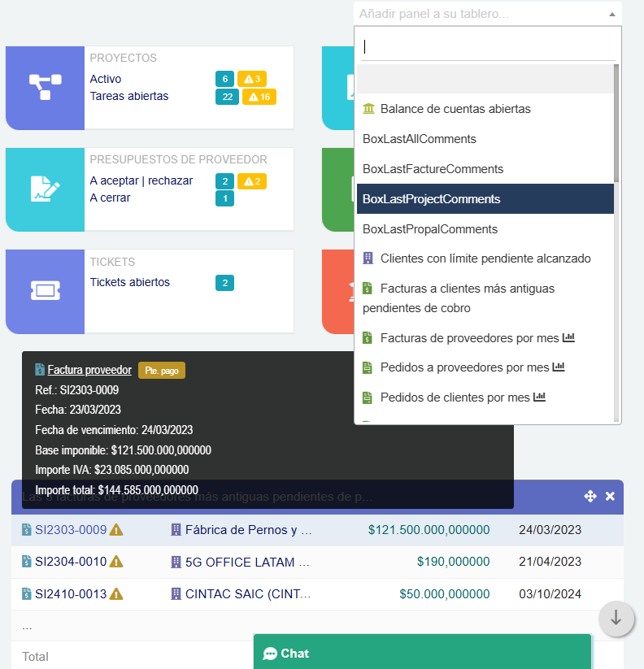Open the Tareas abiertas link
Image resolution: width=644 pixels, height=669 pixels.
(129, 96)
